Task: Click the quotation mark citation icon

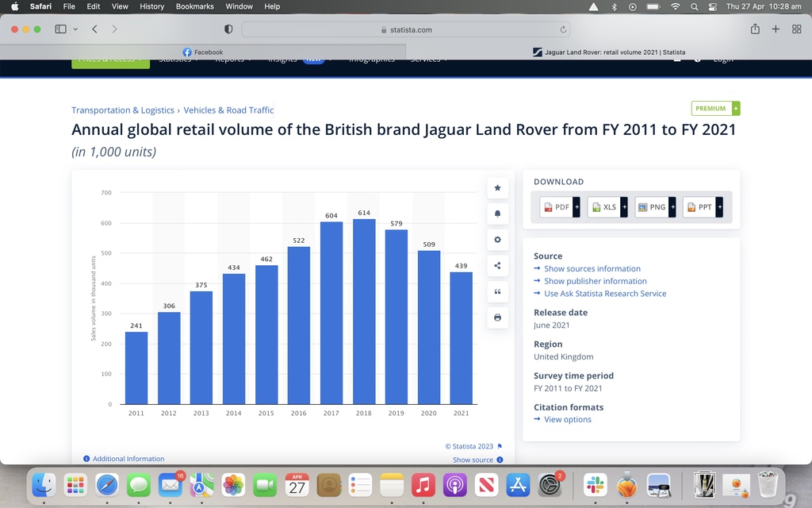Action: click(497, 292)
